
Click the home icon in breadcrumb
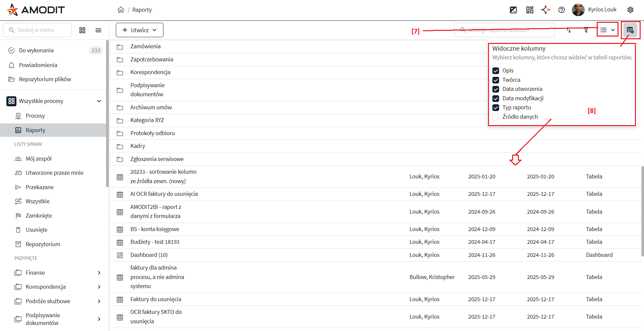click(x=121, y=10)
